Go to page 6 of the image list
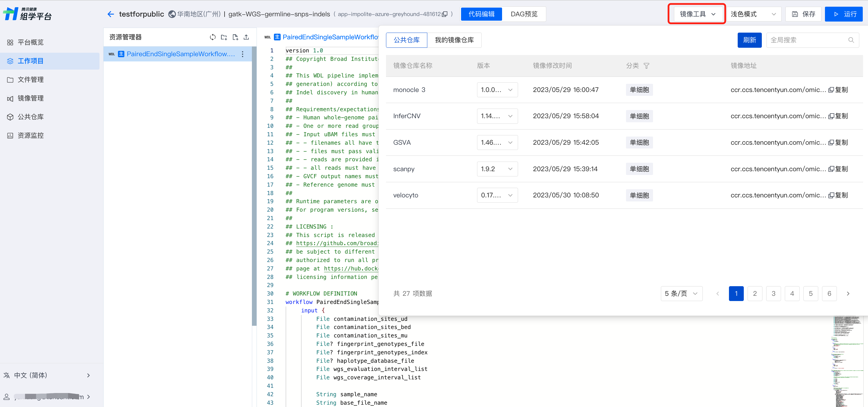Viewport: 868px width, 407px height. 829,293
